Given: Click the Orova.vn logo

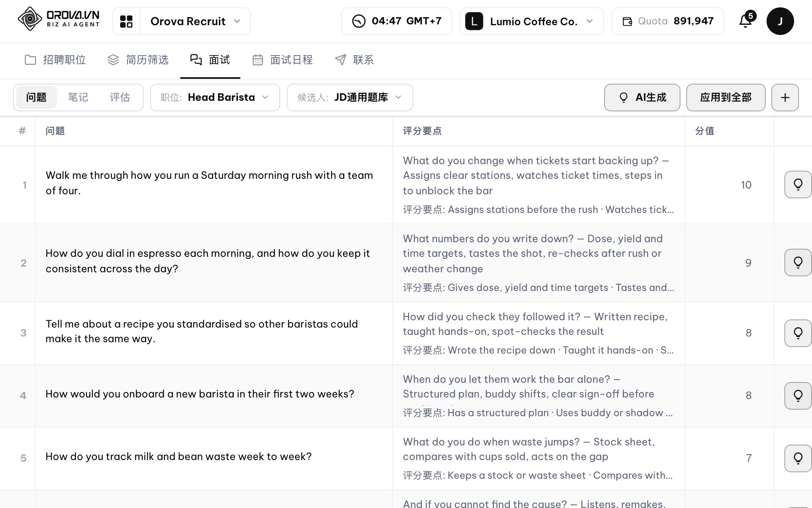Looking at the screenshot, I should click(59, 19).
